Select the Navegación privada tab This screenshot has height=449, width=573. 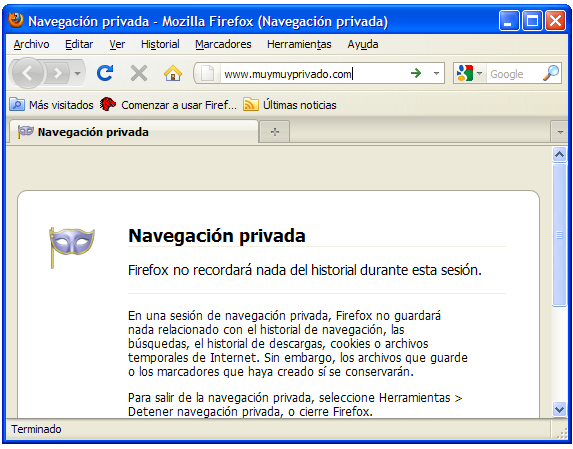tap(134, 132)
